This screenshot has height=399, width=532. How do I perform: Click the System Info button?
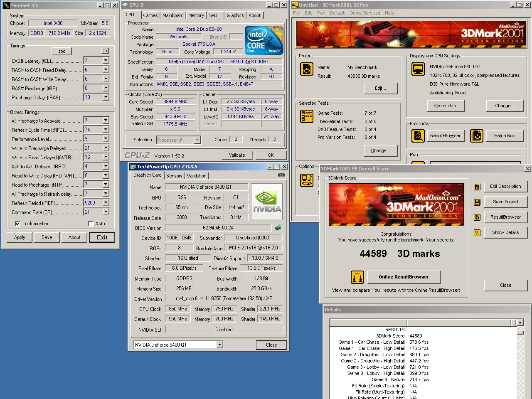click(445, 106)
